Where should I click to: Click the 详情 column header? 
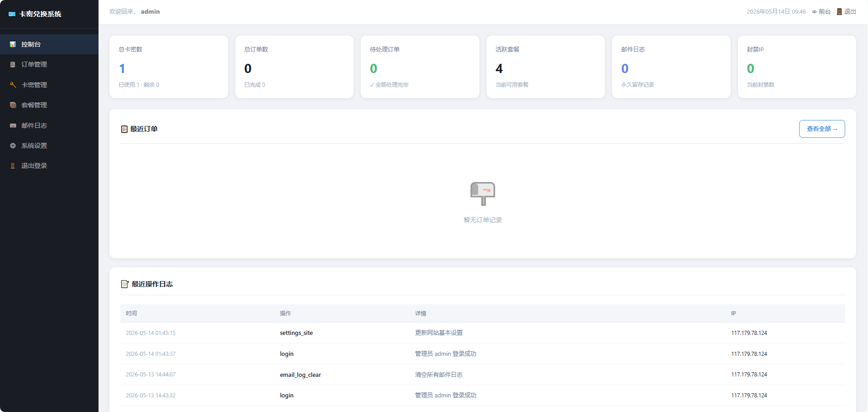point(421,313)
